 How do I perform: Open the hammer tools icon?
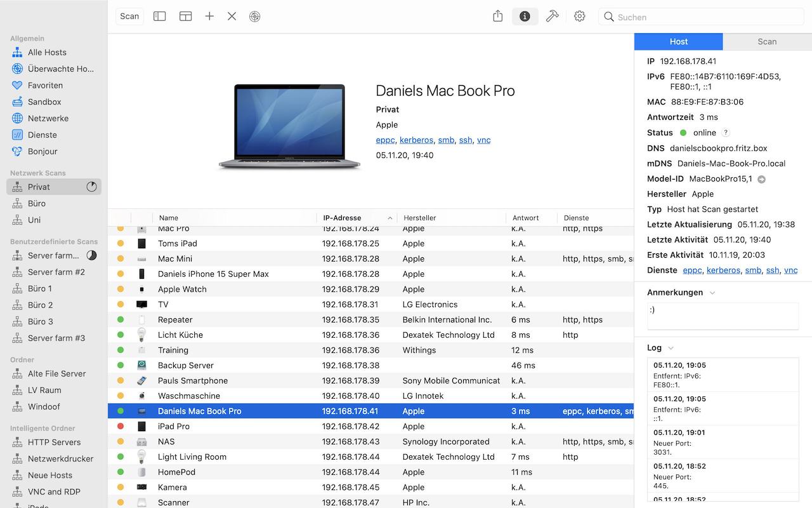pos(552,17)
